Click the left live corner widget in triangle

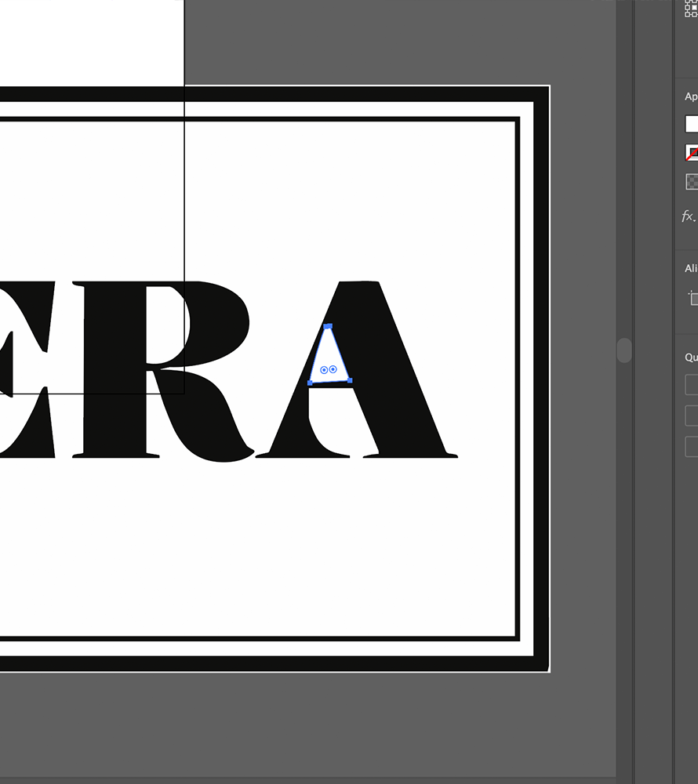pyautogui.click(x=324, y=370)
